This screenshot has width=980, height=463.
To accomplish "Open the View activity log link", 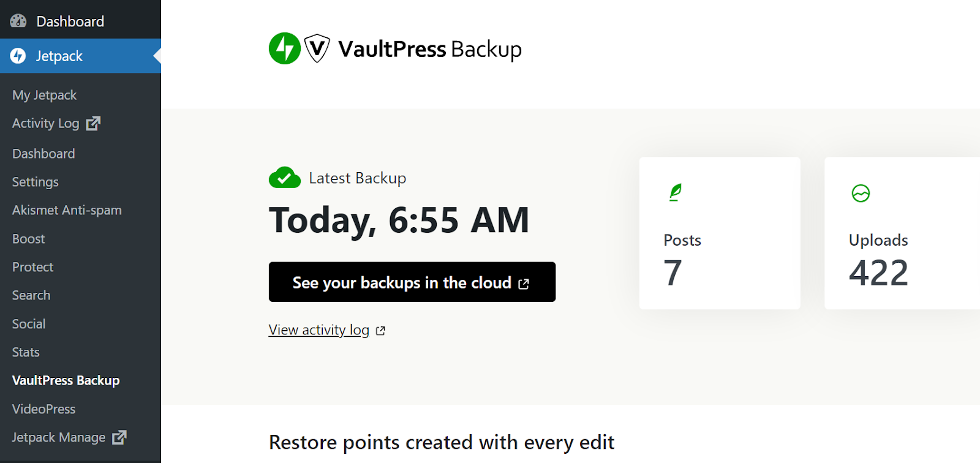I will pos(318,329).
